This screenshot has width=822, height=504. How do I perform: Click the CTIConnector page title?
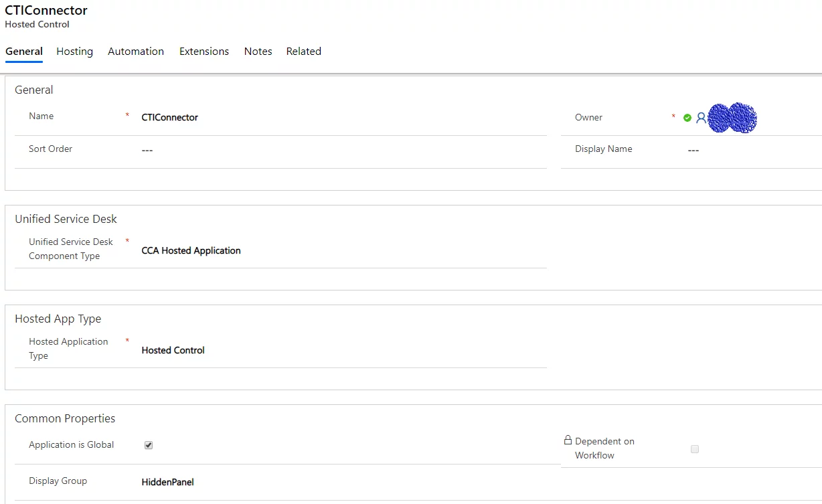[46, 11]
